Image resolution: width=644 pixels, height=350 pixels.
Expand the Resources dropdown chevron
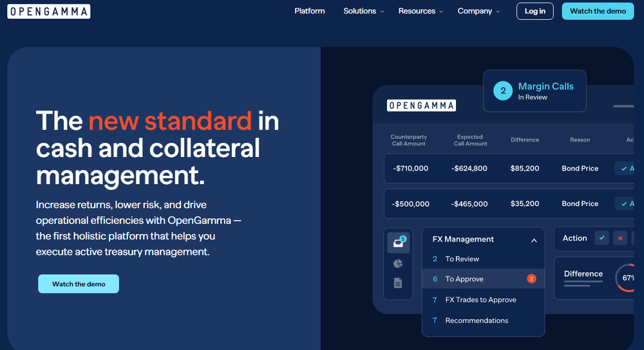pos(441,12)
